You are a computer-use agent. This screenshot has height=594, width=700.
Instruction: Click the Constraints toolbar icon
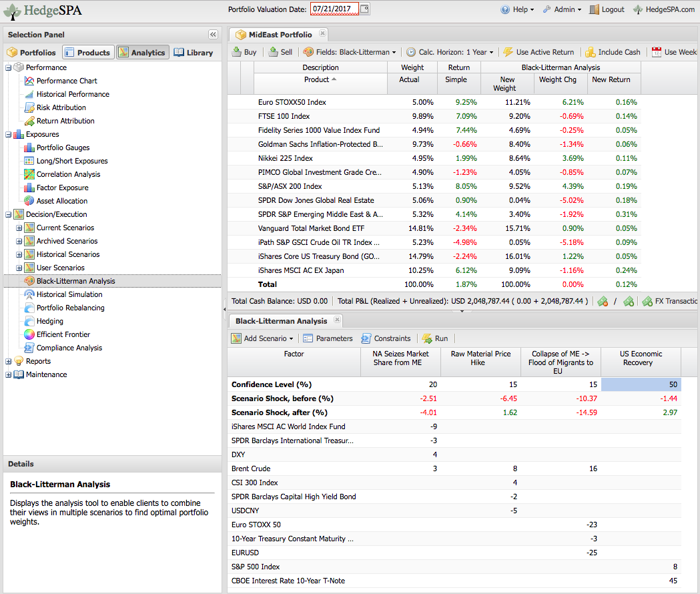(x=366, y=338)
